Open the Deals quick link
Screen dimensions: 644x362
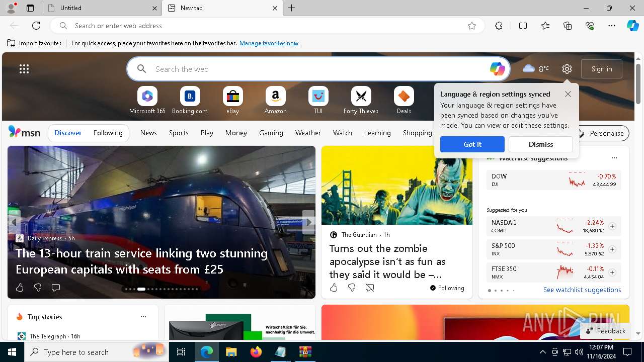[404, 101]
